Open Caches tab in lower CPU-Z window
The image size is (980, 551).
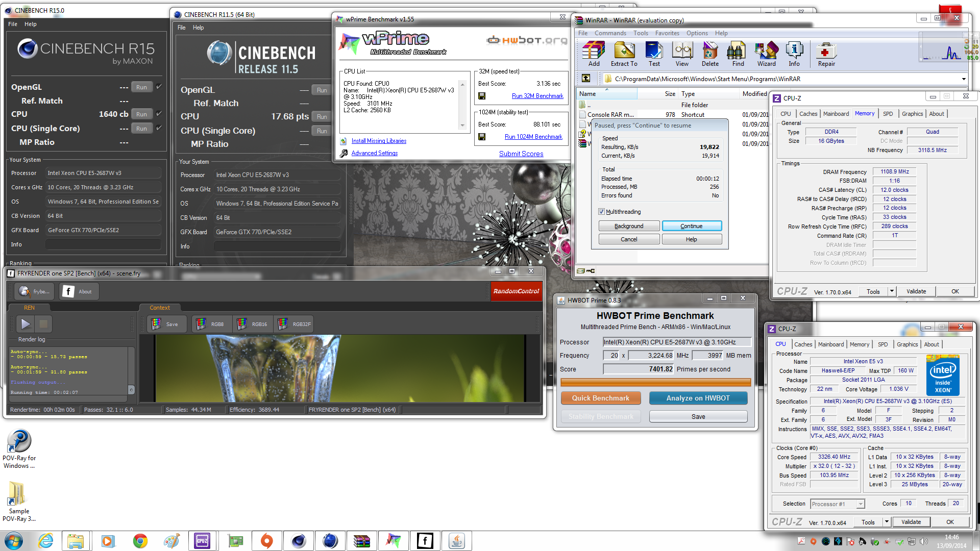click(x=802, y=344)
